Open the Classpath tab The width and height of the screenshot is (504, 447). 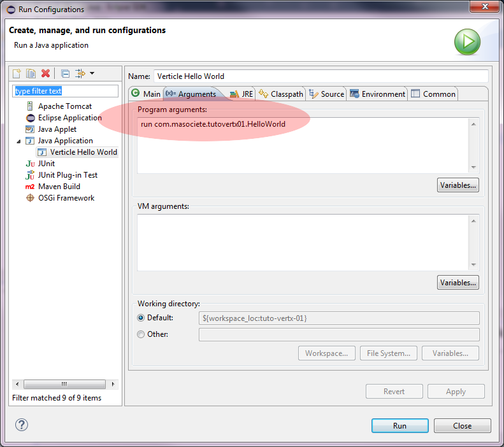[281, 94]
